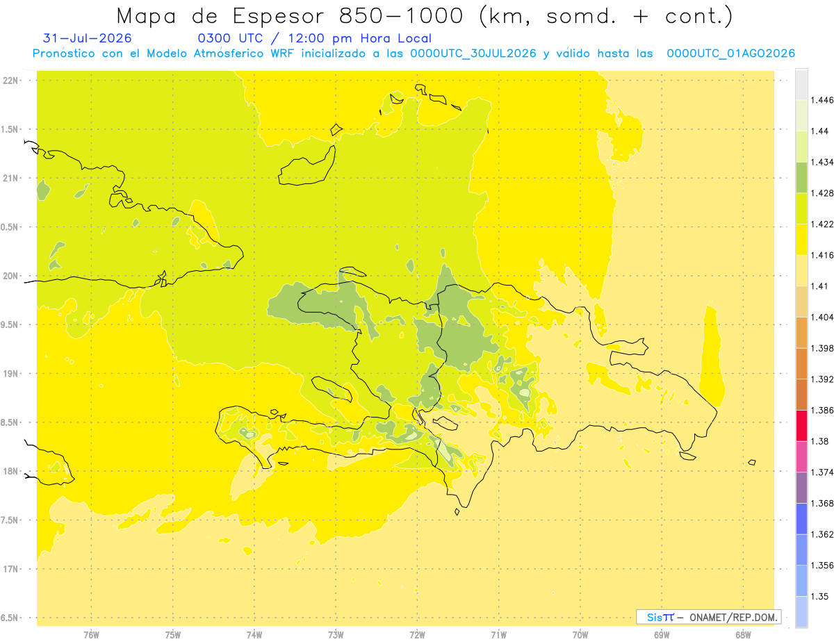Click the '68W' longitude label
This screenshot has height=644, width=834.
click(743, 635)
